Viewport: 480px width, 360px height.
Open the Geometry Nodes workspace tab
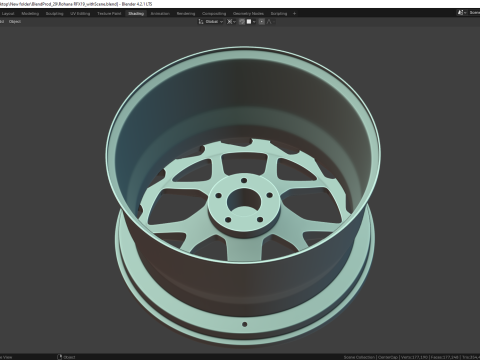pyautogui.click(x=248, y=14)
